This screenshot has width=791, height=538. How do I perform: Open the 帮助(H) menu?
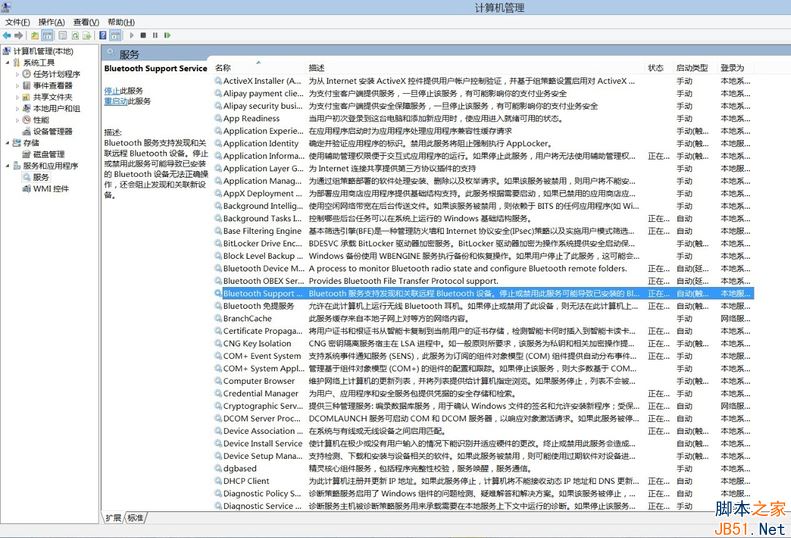(x=121, y=22)
